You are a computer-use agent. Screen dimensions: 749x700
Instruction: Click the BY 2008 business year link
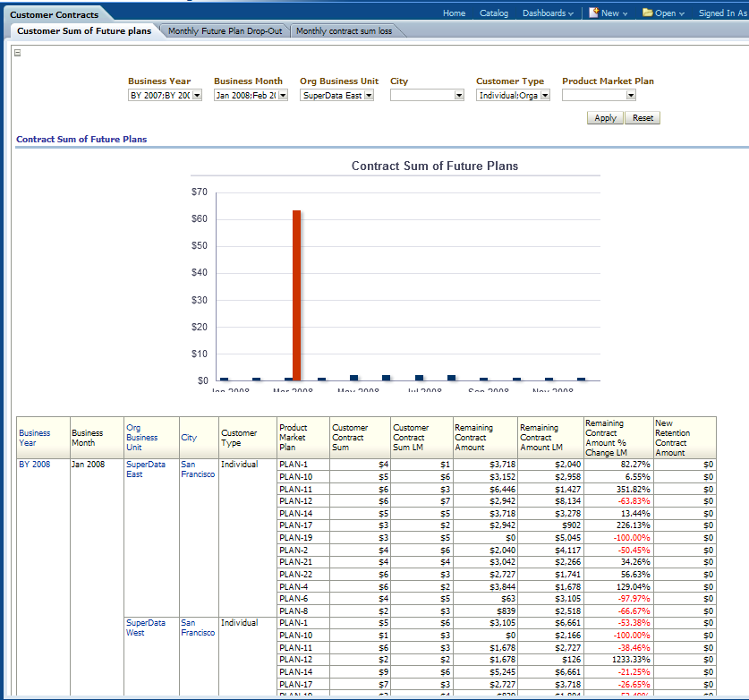34,465
